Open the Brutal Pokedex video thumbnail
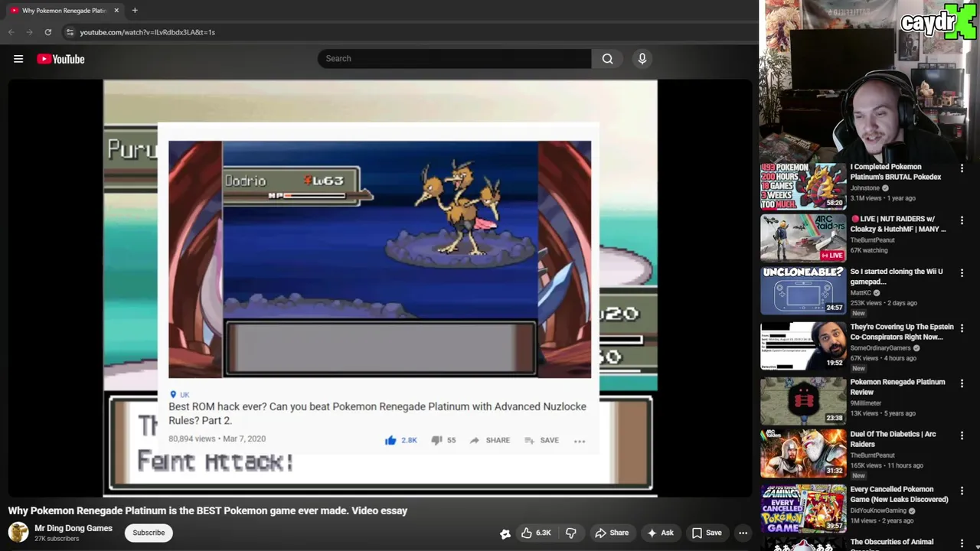 point(803,186)
